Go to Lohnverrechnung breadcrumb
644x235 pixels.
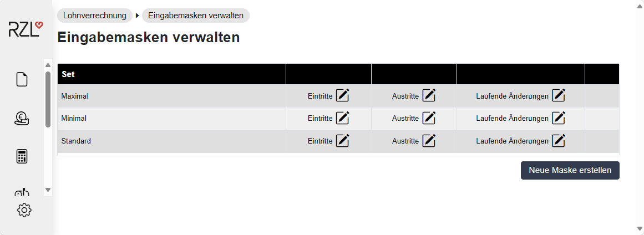pyautogui.click(x=95, y=16)
